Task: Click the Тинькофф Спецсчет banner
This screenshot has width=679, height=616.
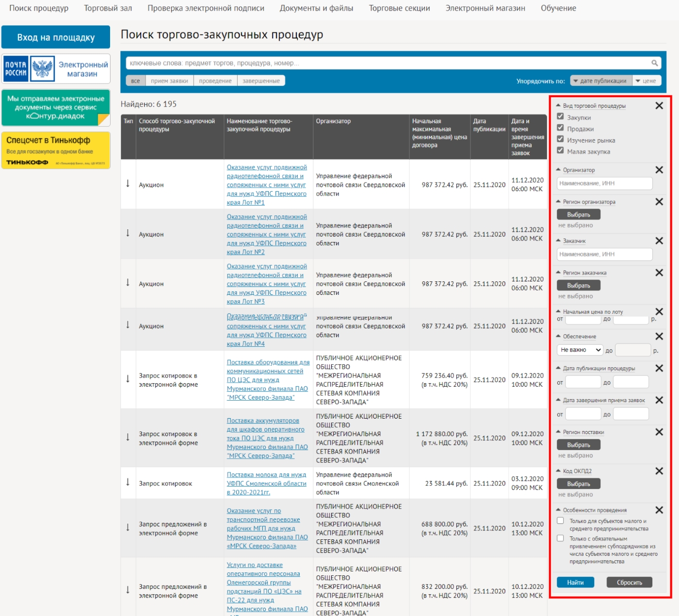Action: point(56,150)
